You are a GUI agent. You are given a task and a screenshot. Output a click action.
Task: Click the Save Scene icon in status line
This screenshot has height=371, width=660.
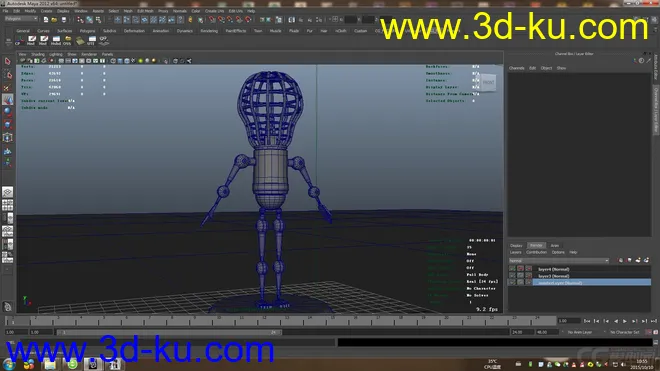coord(64,20)
